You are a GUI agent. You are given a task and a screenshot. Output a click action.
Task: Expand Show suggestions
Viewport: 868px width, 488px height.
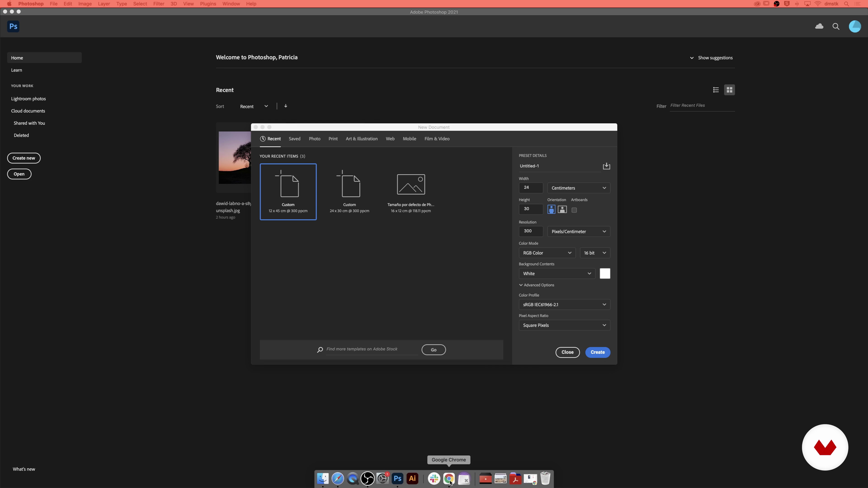[711, 58]
